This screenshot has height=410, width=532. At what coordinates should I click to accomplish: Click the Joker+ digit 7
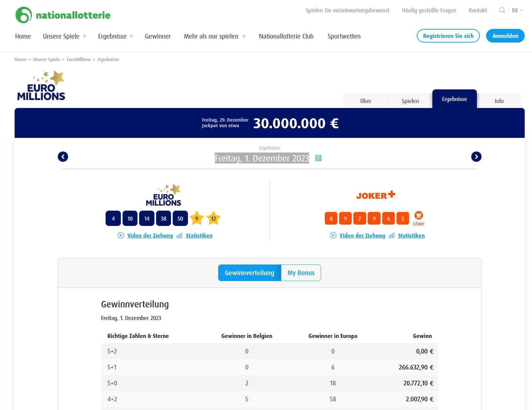pyautogui.click(x=360, y=218)
